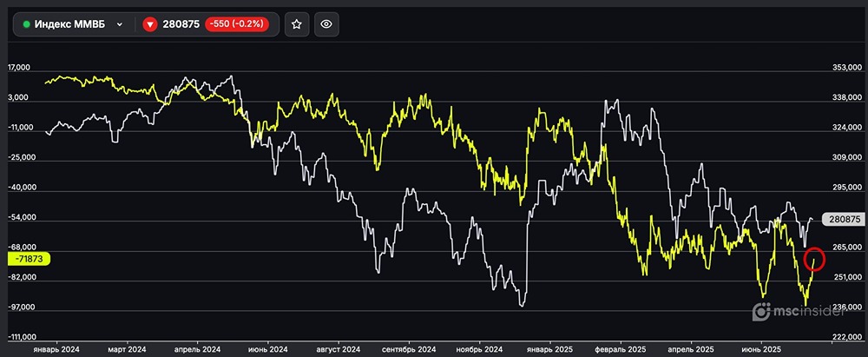Click the 251,000 right axis value
The height and width of the screenshot is (357, 868).
(x=846, y=277)
